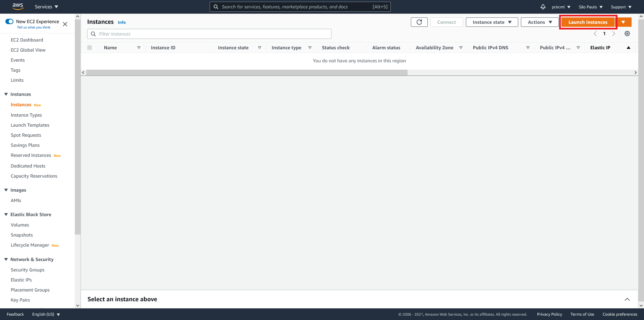Open the Instance state dropdown
The height and width of the screenshot is (320, 644).
[491, 22]
